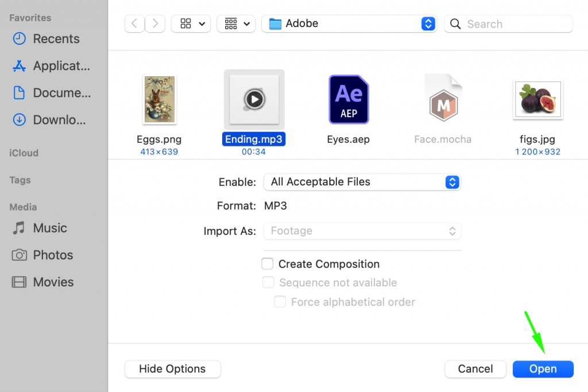Enable the Create Composition checkbox
The width and height of the screenshot is (588, 392).
pyautogui.click(x=267, y=263)
